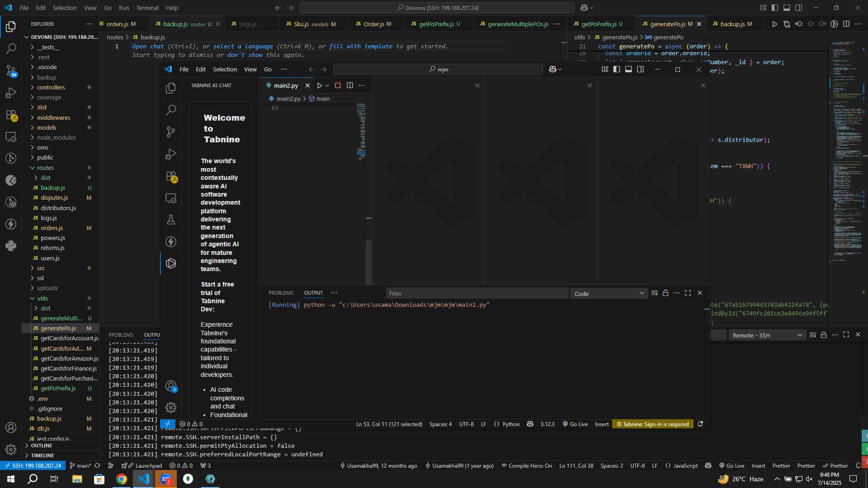Click the main2.py minimap viewport slider
The height and width of the screenshot is (488, 868).
point(361,154)
